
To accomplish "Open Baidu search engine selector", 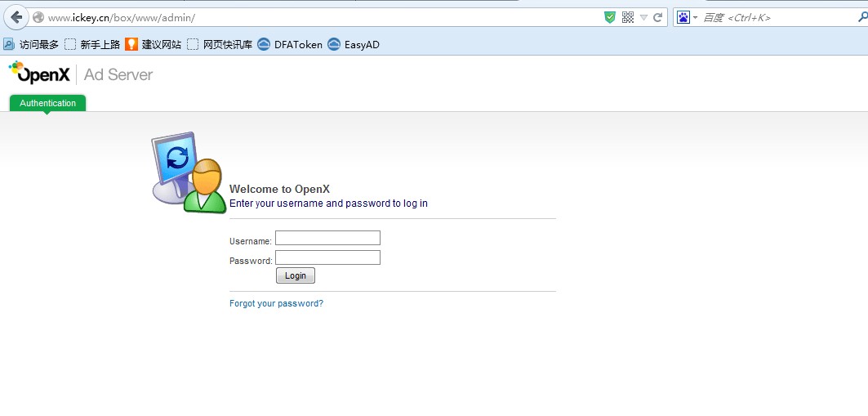I will pyautogui.click(x=687, y=18).
